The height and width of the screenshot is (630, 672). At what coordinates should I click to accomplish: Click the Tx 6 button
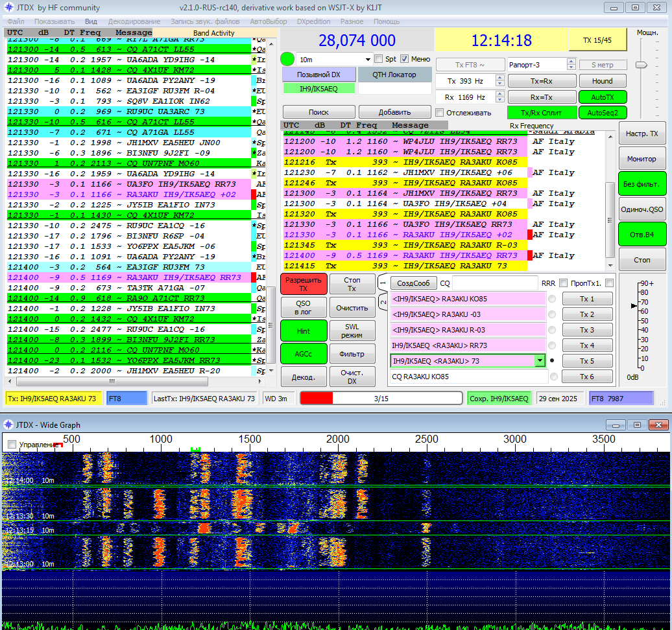coord(587,377)
